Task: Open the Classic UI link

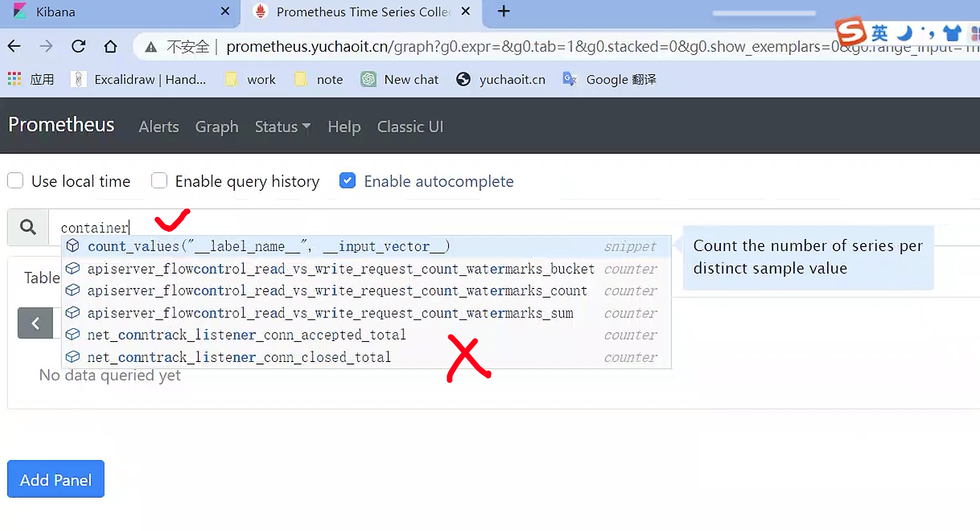Action: [410, 127]
